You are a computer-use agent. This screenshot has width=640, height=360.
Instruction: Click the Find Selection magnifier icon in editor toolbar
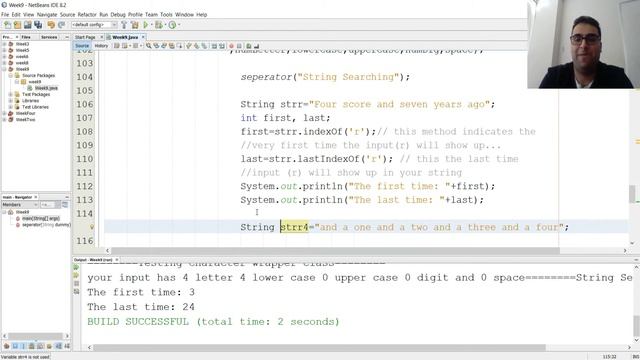(149, 46)
